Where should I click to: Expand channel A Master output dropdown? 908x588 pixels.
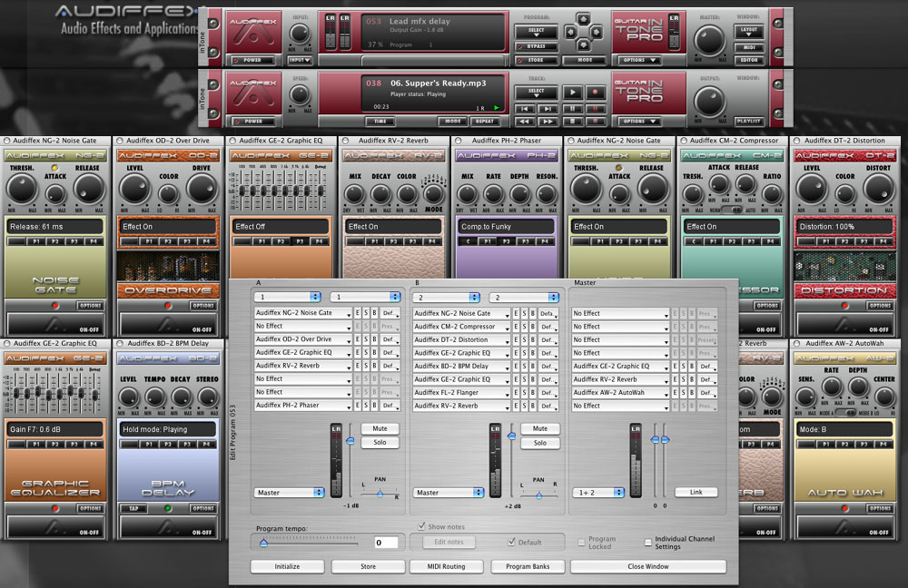pyautogui.click(x=290, y=493)
